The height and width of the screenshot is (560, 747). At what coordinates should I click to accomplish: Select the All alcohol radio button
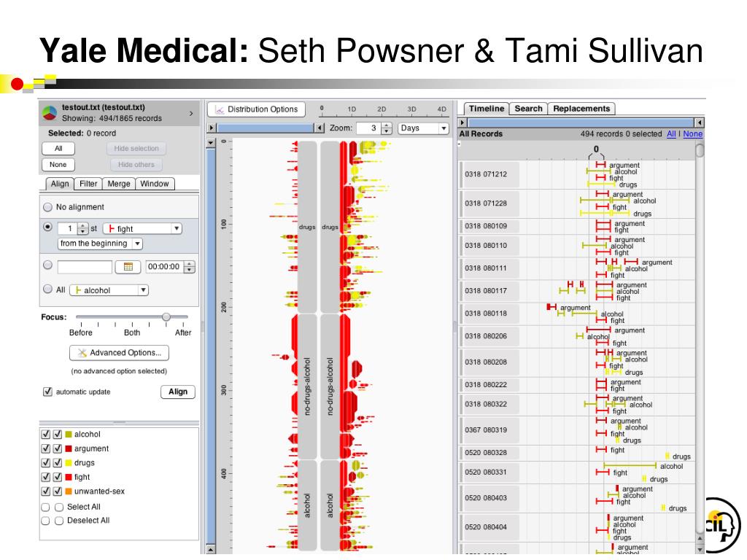(47, 289)
